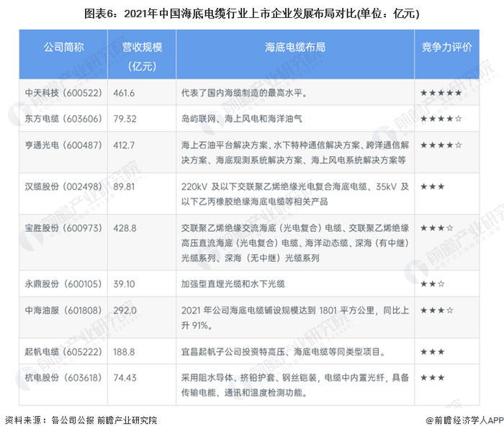
Task: Click the text '代表了国内海缆制造的最高水平。'
Action: point(244,93)
